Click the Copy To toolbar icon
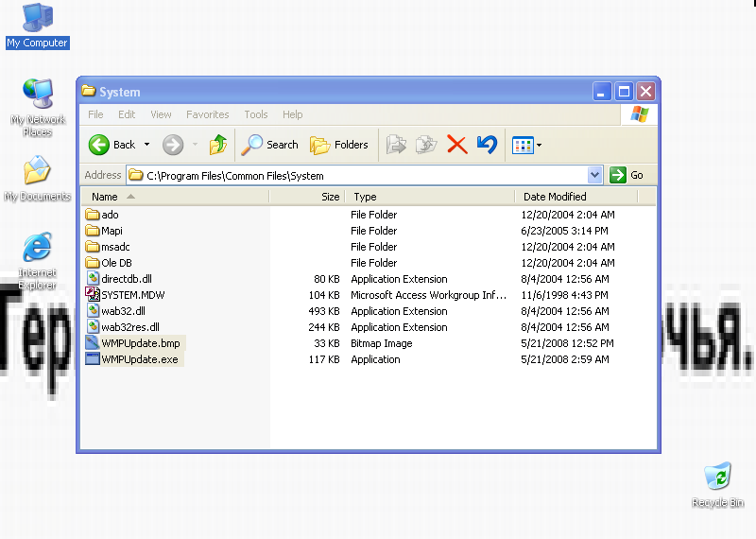Screen dimensions: 756x539 [426, 145]
